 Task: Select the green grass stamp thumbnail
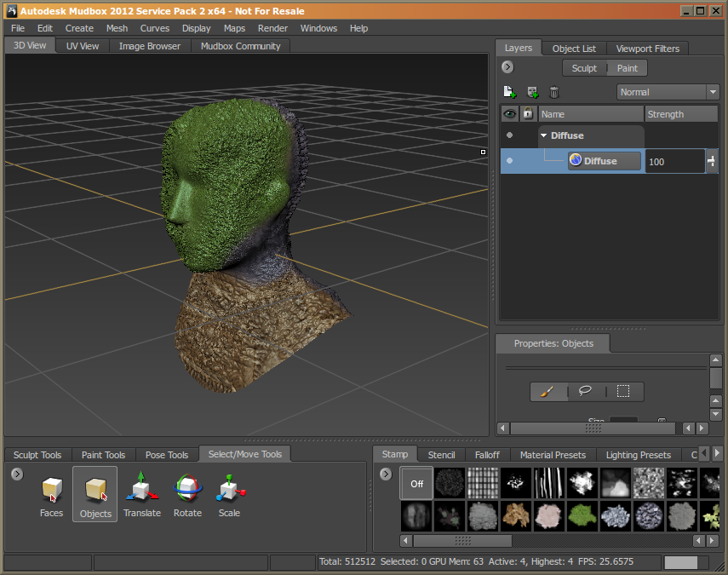click(x=581, y=515)
